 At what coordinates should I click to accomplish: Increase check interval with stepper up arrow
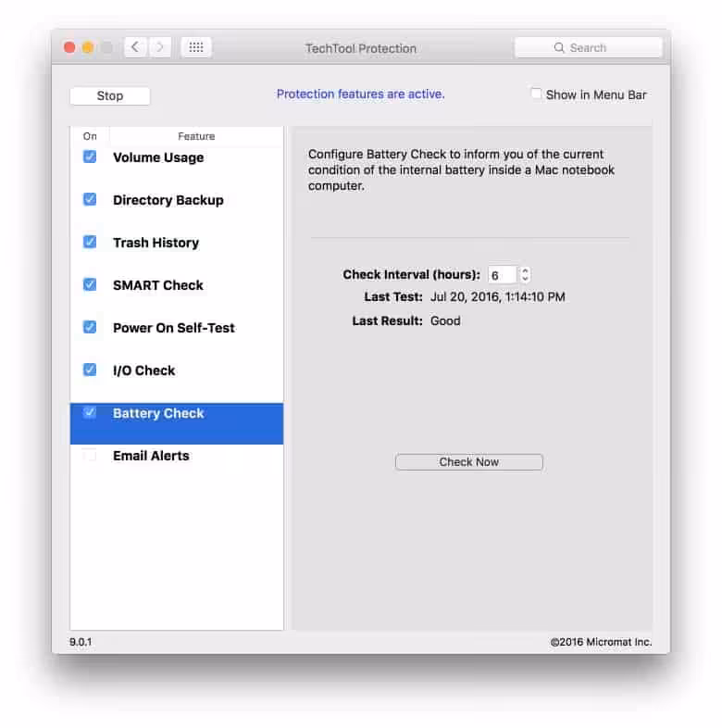pos(525,270)
